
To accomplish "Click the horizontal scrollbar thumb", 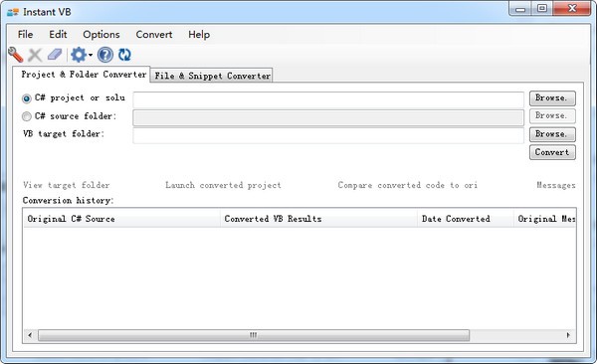I will tap(254, 335).
